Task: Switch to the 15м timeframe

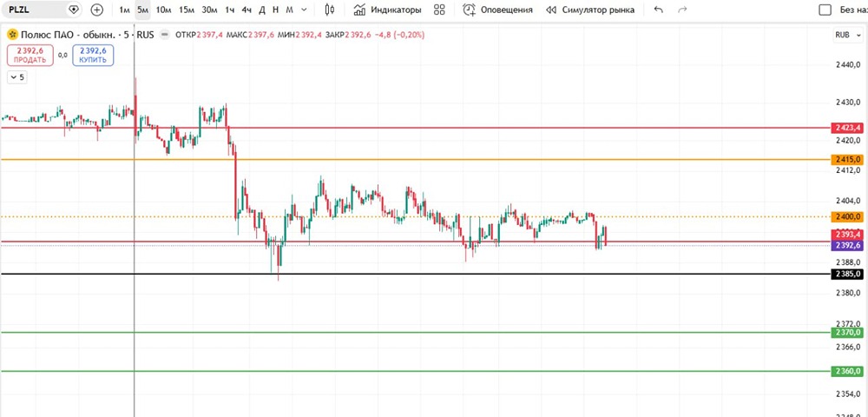Action: point(186,10)
